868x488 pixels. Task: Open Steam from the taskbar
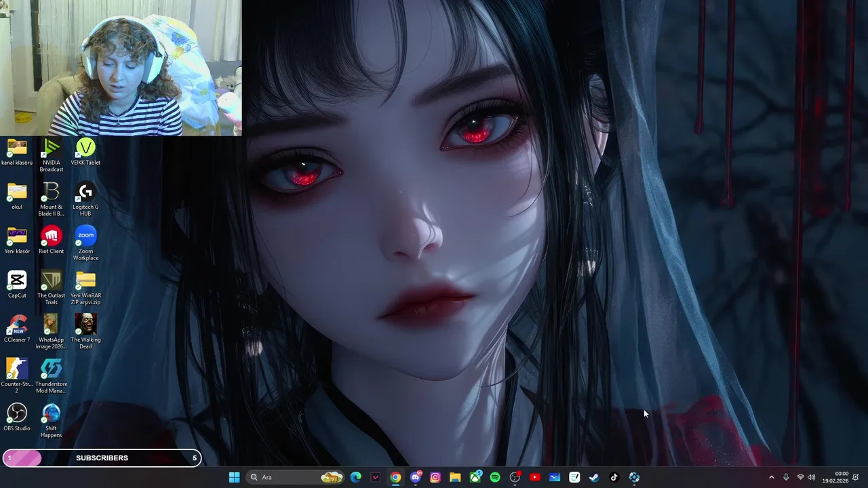tap(594, 477)
